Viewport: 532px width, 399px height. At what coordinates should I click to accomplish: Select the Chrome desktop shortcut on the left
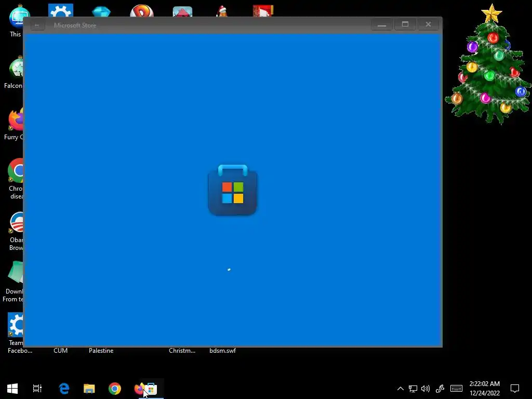16,179
